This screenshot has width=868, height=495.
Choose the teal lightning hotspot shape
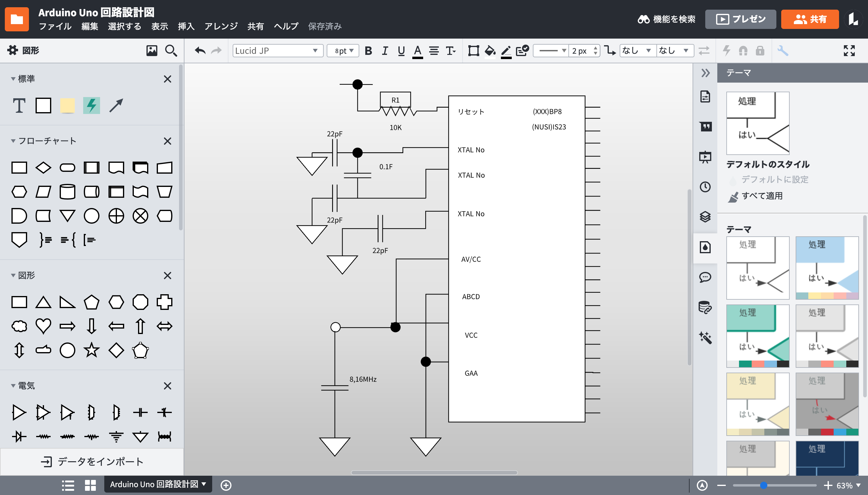coord(91,106)
